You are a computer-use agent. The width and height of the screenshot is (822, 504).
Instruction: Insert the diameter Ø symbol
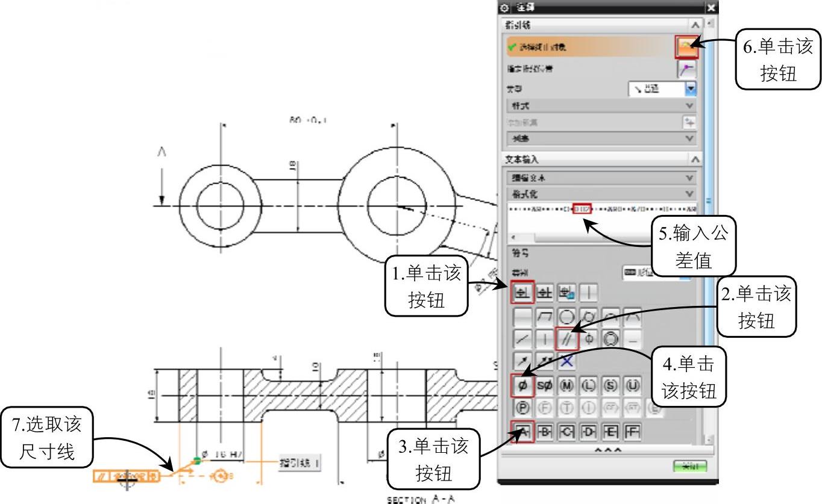tap(522, 385)
